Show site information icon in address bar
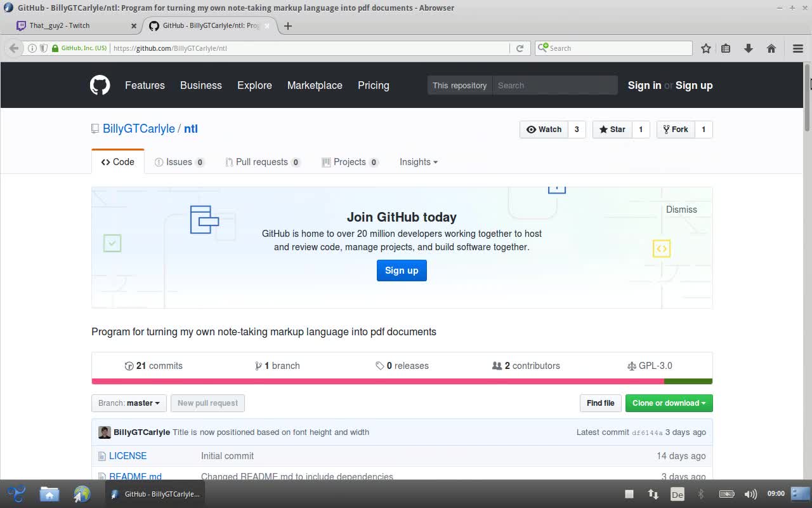The width and height of the screenshot is (812, 508). pos(32,48)
